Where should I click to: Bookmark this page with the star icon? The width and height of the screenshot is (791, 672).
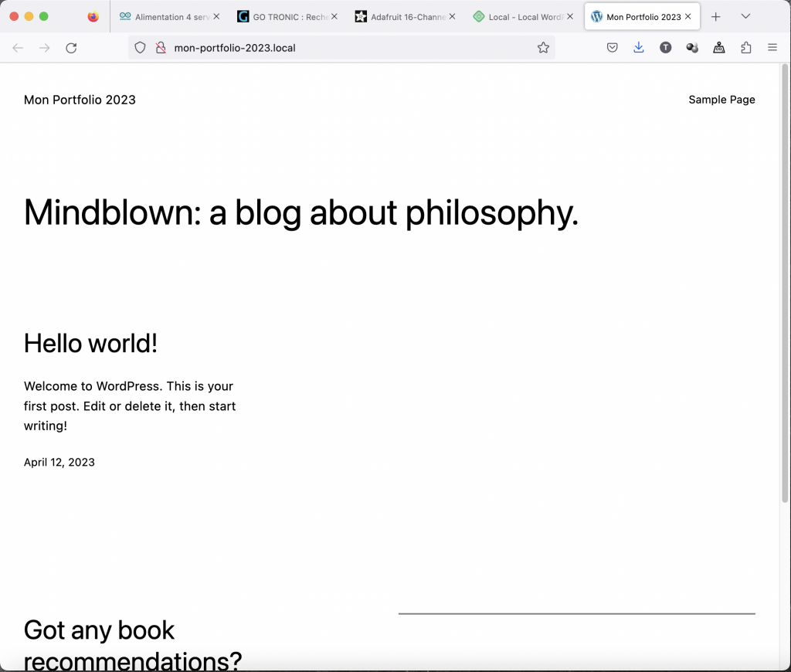(543, 48)
